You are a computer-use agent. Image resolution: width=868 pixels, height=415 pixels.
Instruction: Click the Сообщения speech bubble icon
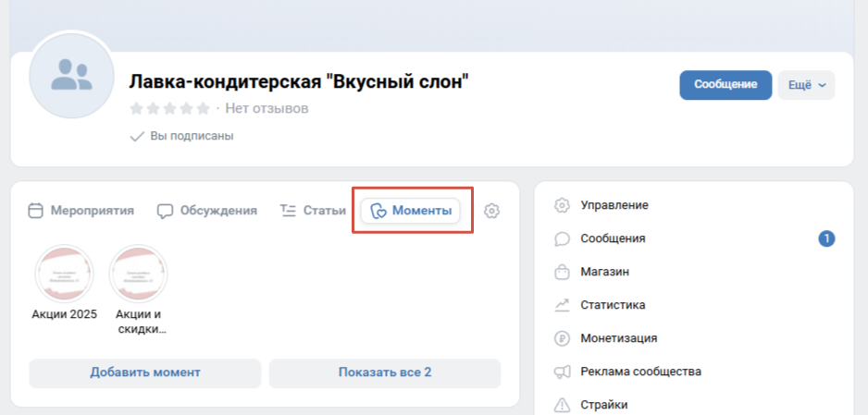[x=562, y=238]
